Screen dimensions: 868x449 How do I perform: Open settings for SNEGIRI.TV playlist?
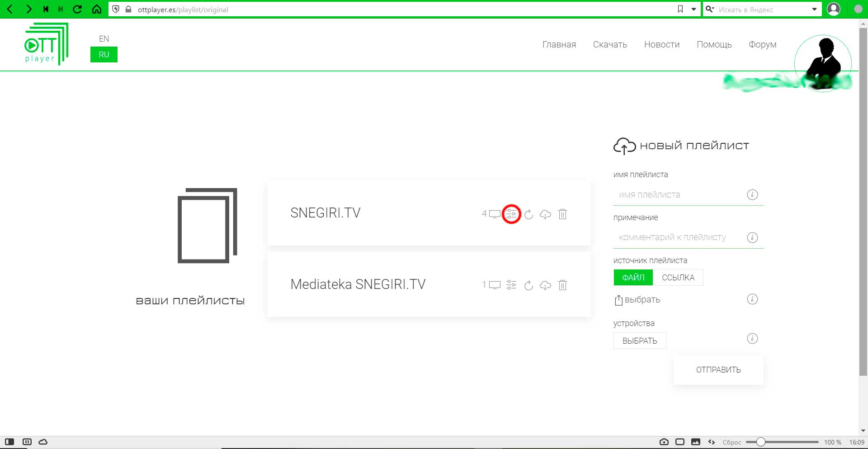511,214
